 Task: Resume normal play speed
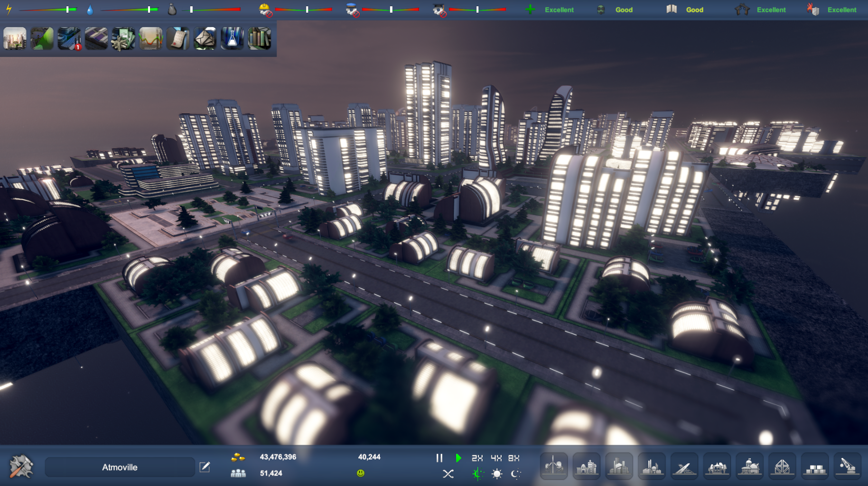[458, 458]
